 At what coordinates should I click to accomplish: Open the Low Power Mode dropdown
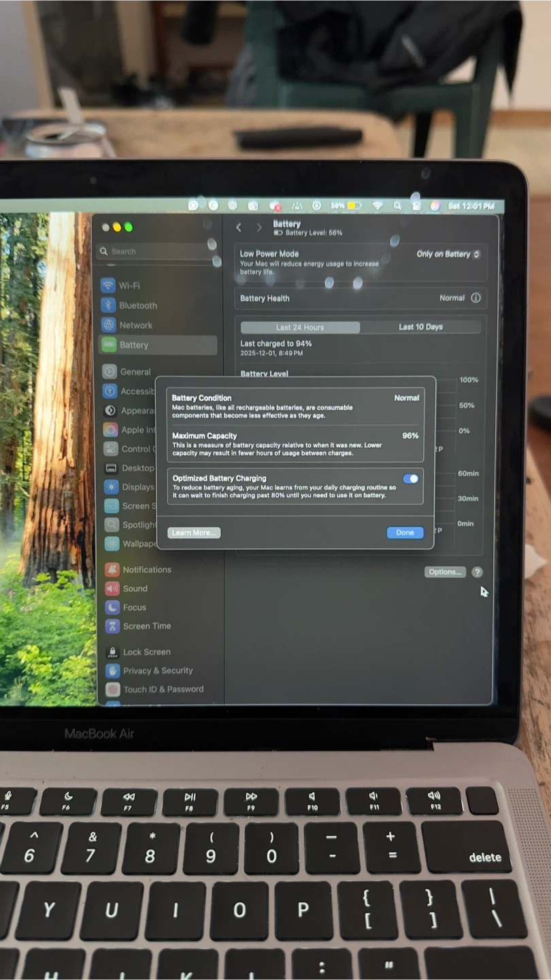pos(448,254)
